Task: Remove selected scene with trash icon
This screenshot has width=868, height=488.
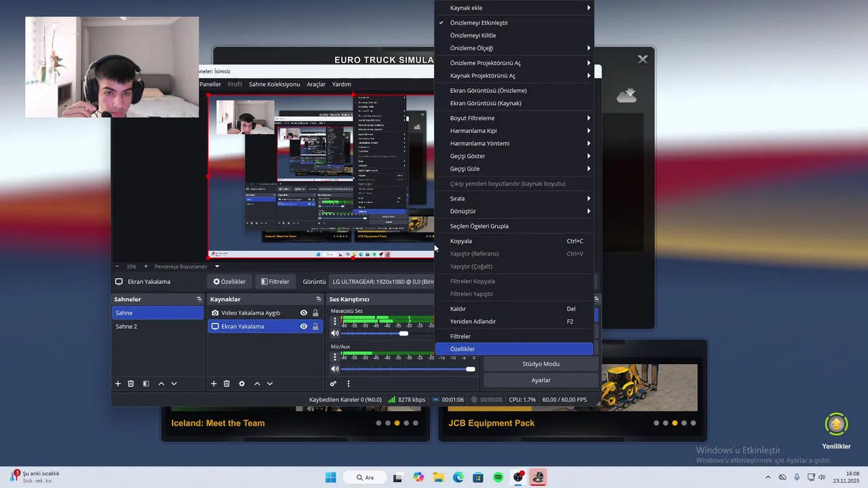Action: [x=131, y=384]
